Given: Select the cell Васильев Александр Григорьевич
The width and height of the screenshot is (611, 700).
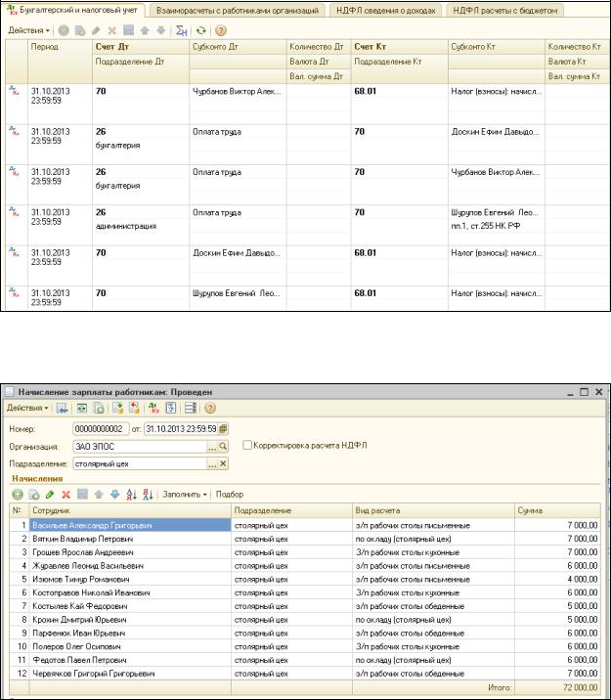Looking at the screenshot, I should tap(130, 525).
